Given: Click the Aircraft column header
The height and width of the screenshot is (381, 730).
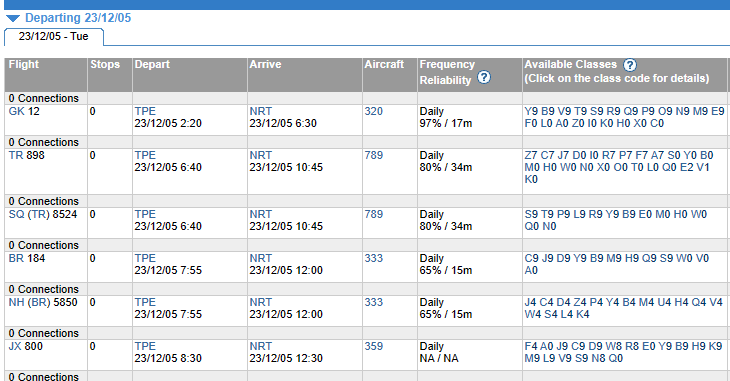Looking at the screenshot, I should point(384,64).
